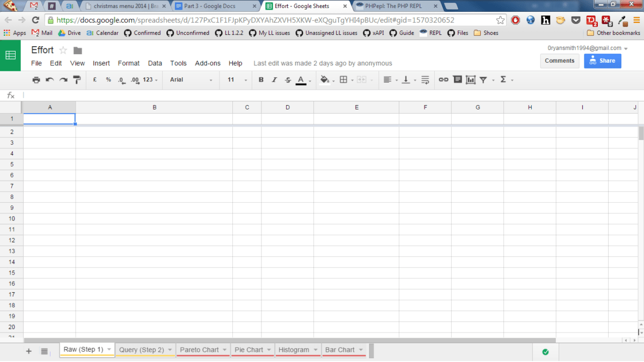644x362 pixels.
Task: Click the undo icon
Action: point(49,79)
